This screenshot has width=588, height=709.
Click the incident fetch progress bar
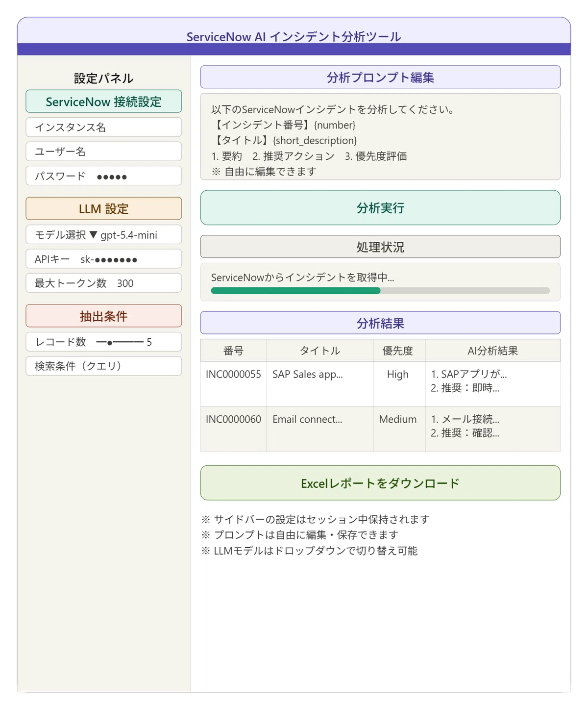pyautogui.click(x=380, y=291)
